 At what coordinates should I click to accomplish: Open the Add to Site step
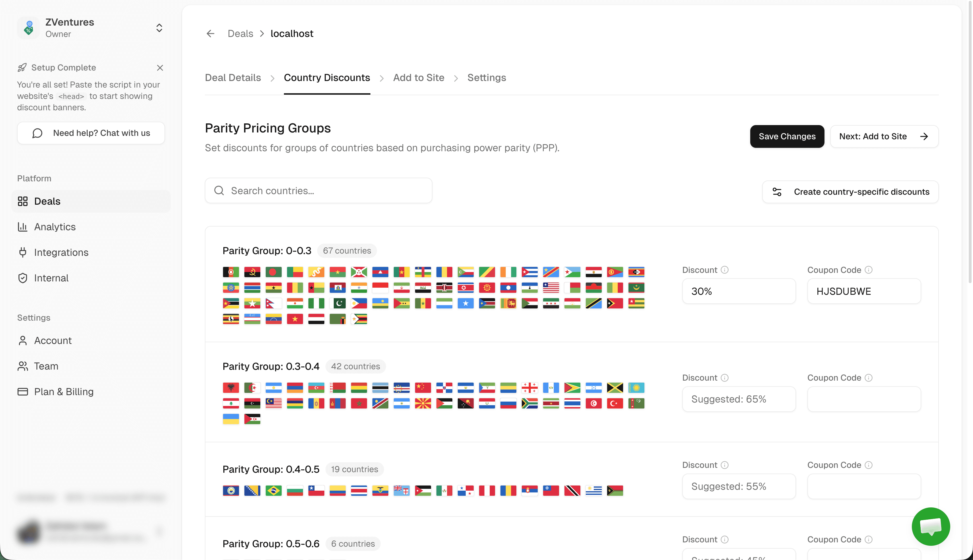pos(419,77)
